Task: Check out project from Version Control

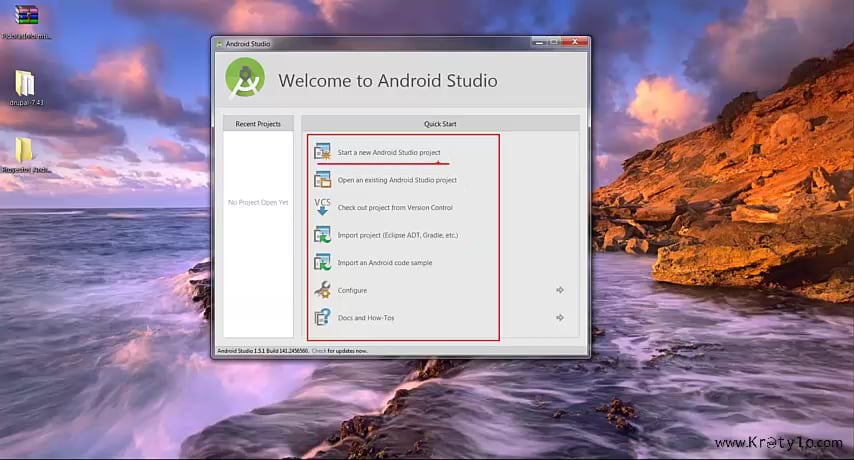Action: 395,207
